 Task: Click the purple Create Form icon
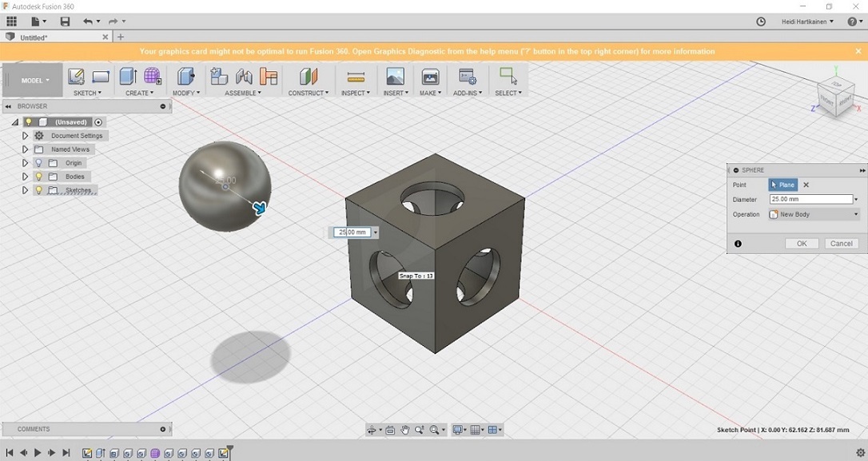(152, 77)
